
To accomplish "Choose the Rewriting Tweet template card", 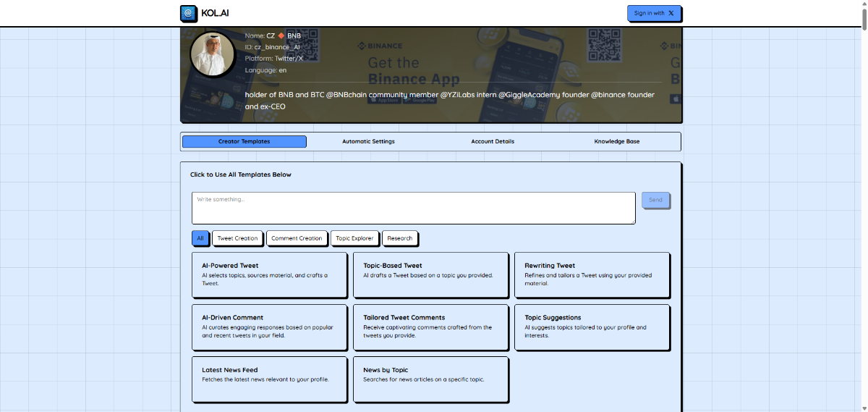I will (592, 274).
